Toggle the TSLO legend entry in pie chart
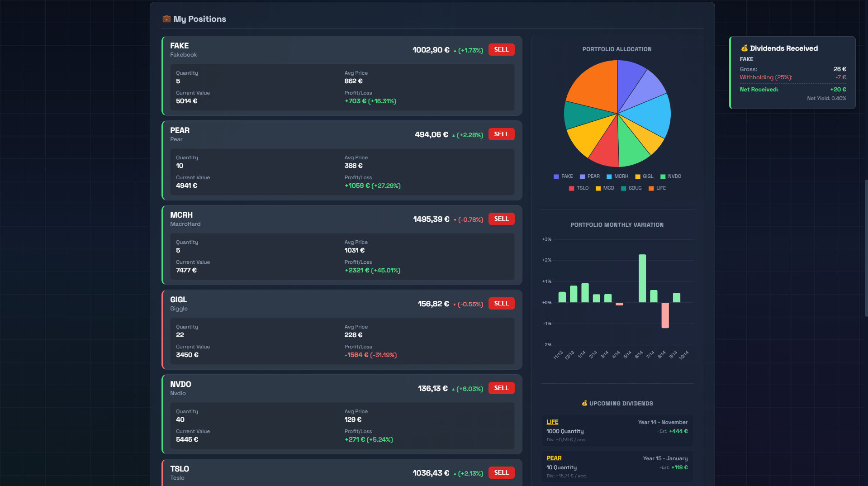The image size is (868, 486). (579, 188)
